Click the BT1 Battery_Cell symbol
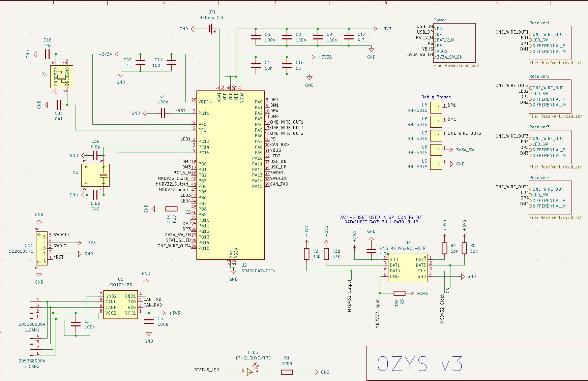 click(x=212, y=29)
